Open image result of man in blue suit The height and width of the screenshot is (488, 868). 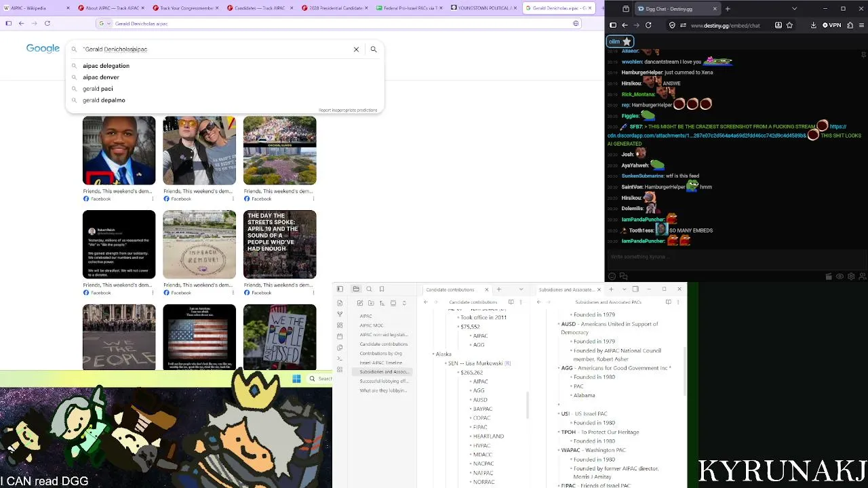(x=119, y=150)
